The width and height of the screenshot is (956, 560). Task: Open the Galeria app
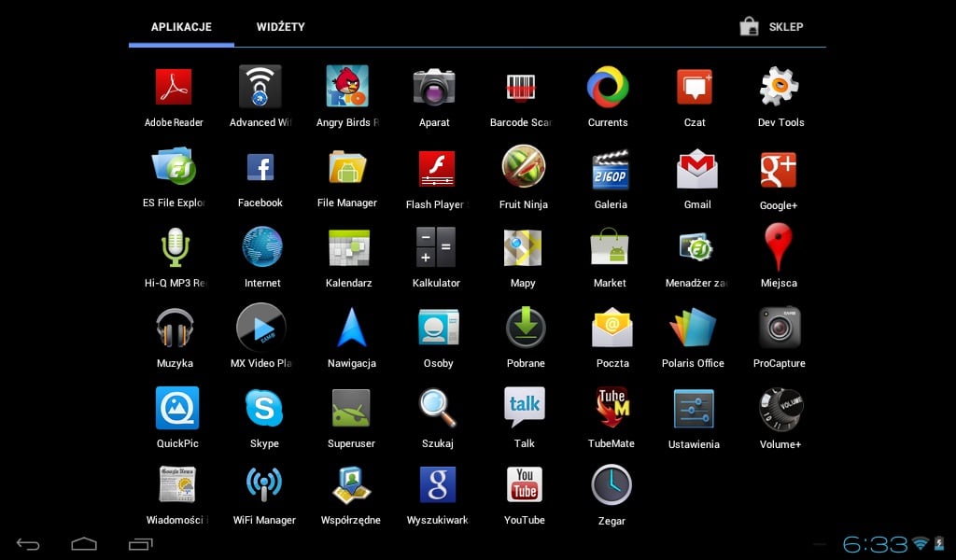click(611, 170)
